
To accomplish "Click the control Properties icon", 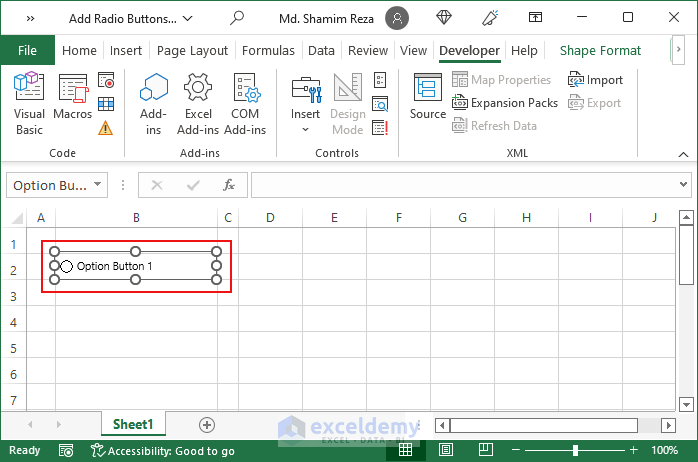I will [x=380, y=80].
